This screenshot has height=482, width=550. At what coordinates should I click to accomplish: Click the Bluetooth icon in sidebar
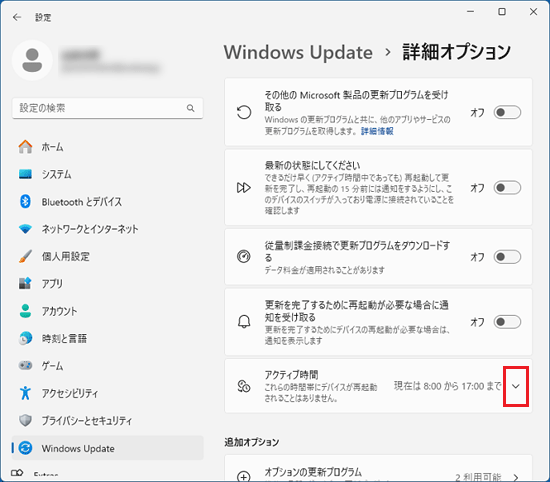click(25, 201)
